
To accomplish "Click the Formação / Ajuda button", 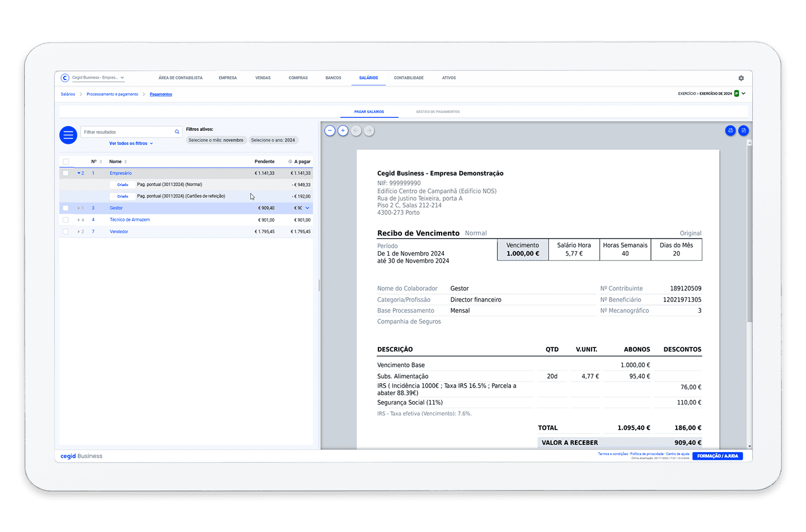I will pos(718,456).
